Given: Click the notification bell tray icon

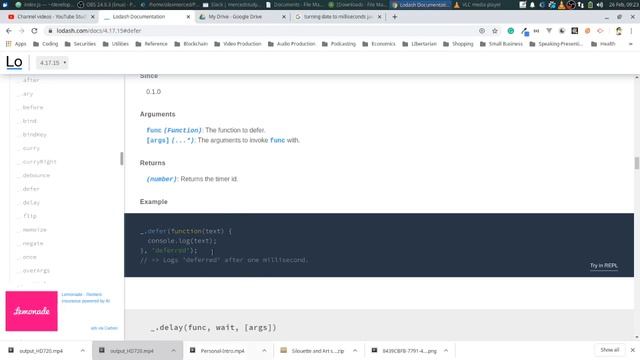Looking at the screenshot, I should [532, 5].
